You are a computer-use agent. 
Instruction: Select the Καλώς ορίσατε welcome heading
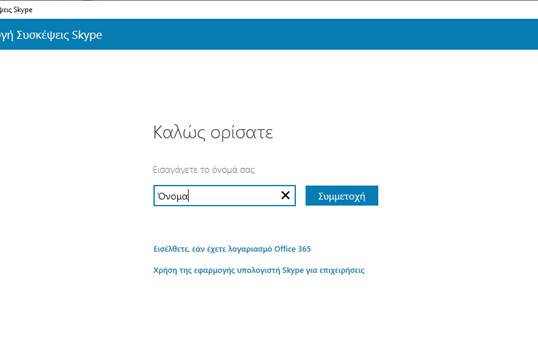(213, 132)
